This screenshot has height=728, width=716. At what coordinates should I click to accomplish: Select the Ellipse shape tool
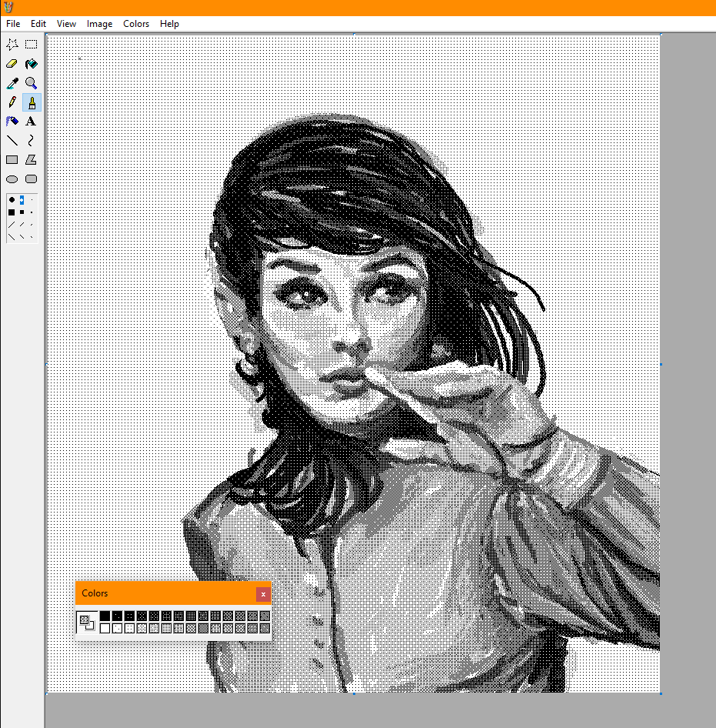click(12, 179)
